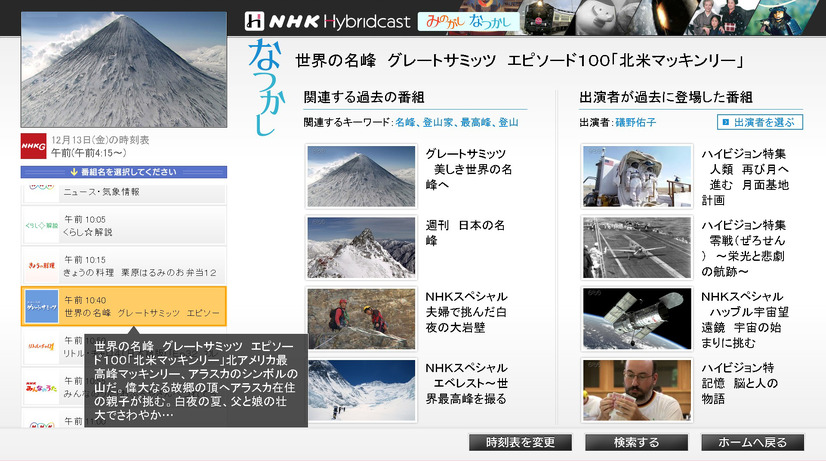
Task: Click title NHKスペシャル エベレスト～世界最高峰を撮る
Action: tap(467, 383)
